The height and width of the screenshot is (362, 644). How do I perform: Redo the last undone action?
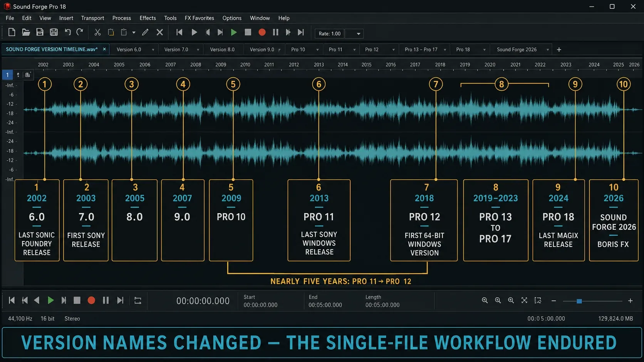[x=80, y=32]
